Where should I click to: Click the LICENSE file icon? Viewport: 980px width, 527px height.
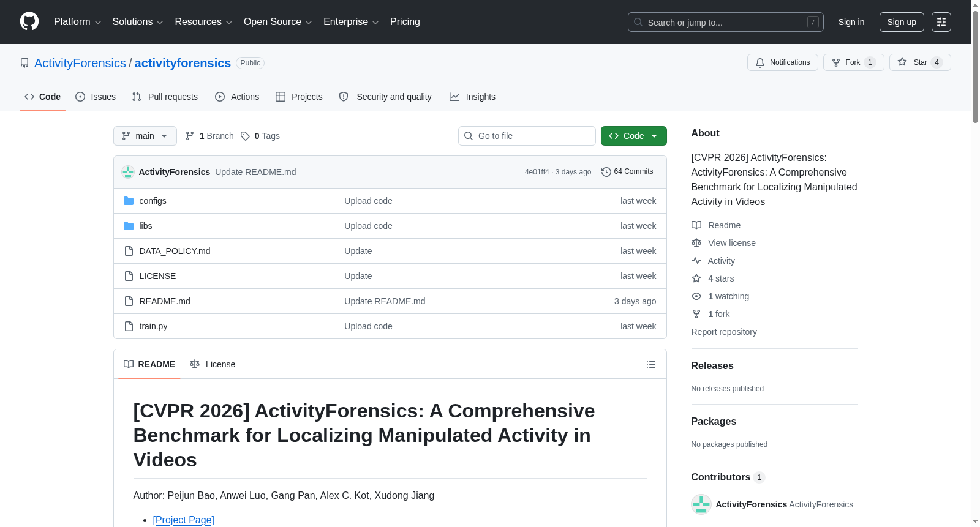pos(129,276)
